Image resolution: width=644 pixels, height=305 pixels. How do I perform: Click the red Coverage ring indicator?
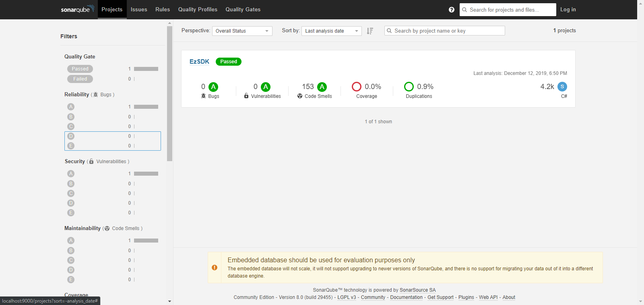coord(357,87)
